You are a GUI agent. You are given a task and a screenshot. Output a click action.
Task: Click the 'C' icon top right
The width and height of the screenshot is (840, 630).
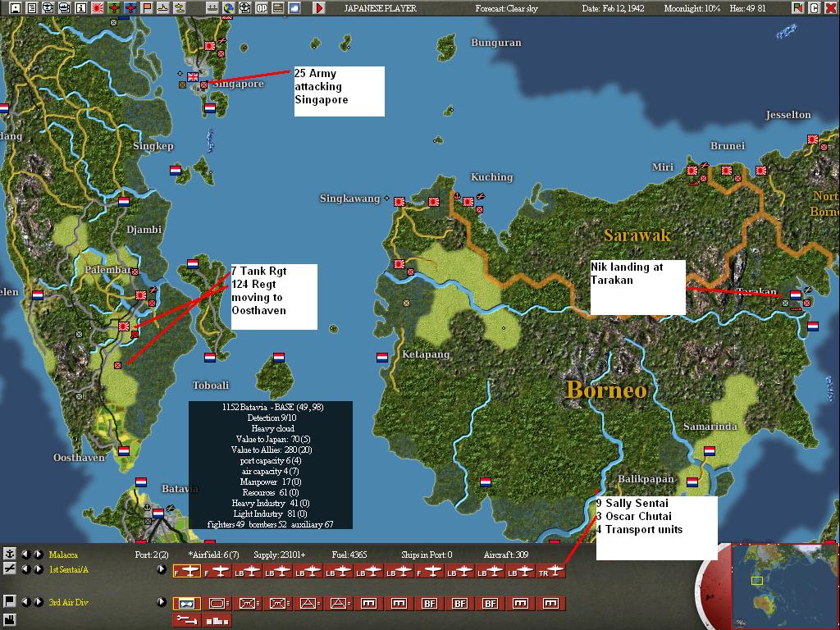point(815,7)
